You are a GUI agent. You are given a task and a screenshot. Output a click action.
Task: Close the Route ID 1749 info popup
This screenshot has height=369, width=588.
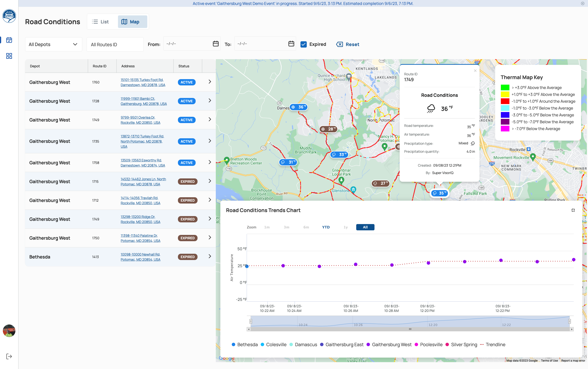point(475,71)
